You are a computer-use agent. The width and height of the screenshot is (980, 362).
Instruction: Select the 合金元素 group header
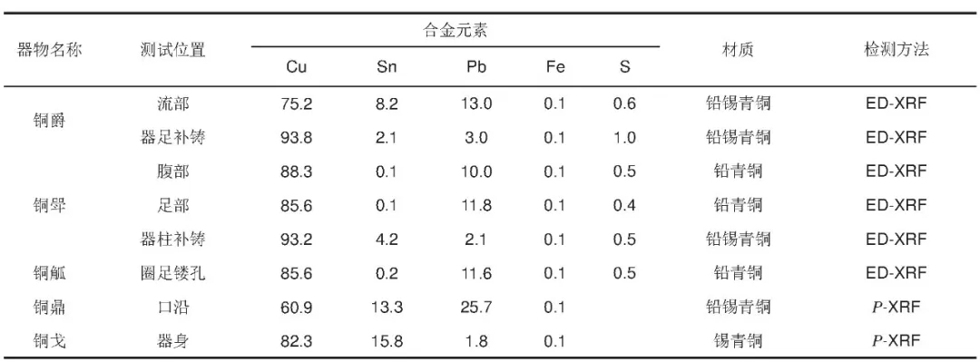(455, 31)
